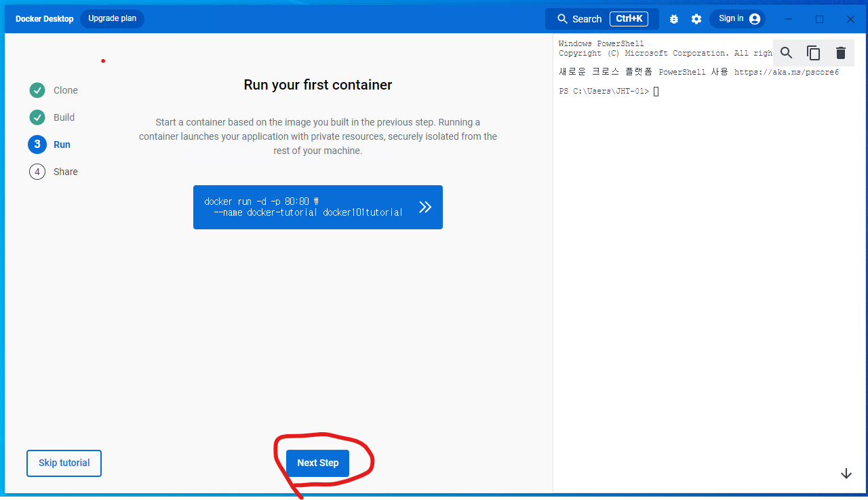Open troubleshoot via the bug icon
Image resolution: width=868 pixels, height=500 pixels.
[673, 19]
